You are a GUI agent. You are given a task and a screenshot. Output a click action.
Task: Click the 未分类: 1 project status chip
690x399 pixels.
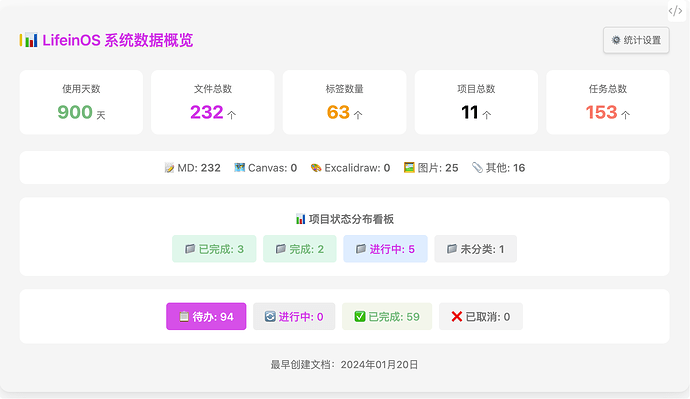[x=475, y=249]
